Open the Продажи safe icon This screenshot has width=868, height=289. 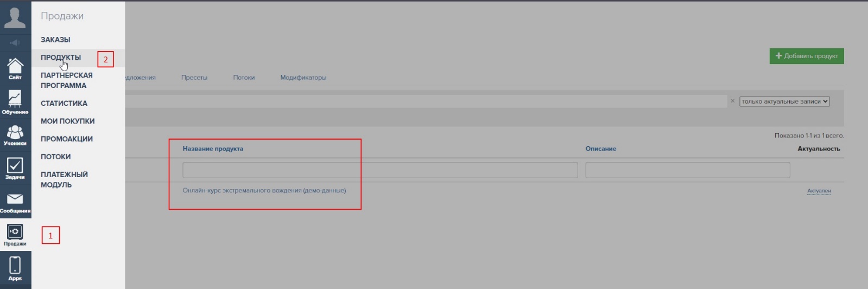click(x=15, y=235)
